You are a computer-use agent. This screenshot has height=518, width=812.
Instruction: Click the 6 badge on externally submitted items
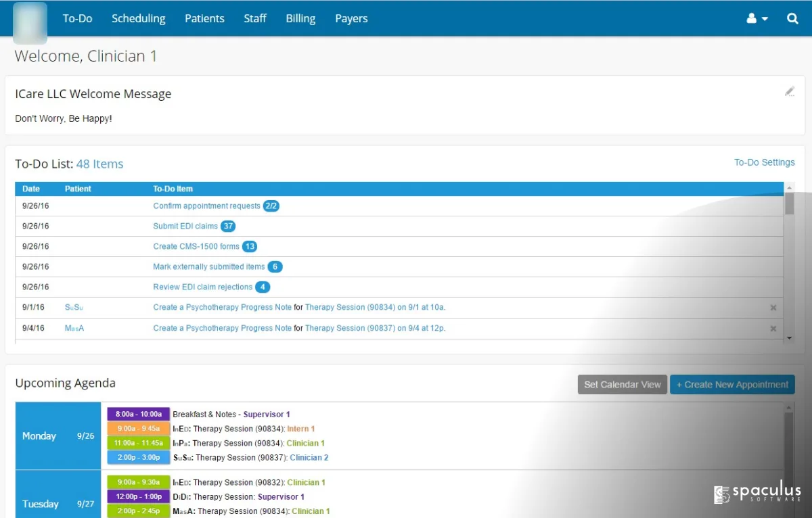[275, 266]
